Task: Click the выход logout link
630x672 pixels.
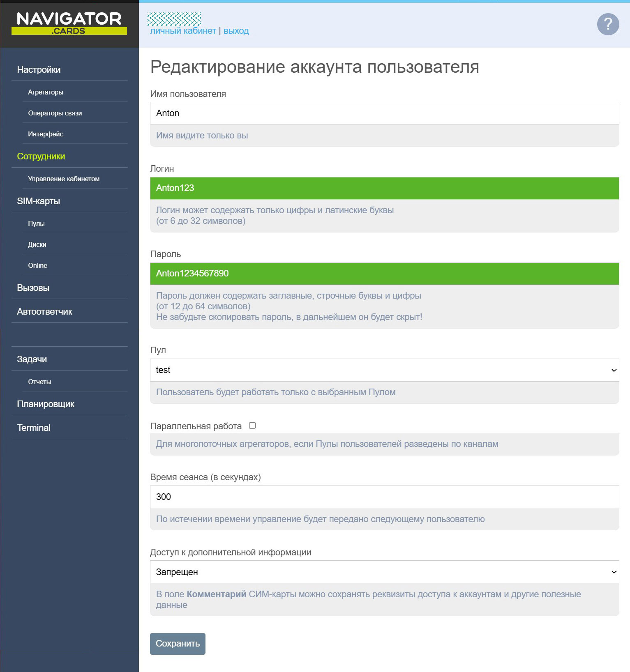Action: (236, 31)
